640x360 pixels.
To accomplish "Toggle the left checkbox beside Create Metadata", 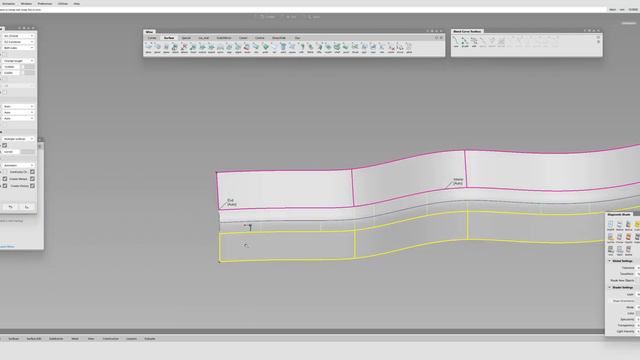I will pos(5,179).
